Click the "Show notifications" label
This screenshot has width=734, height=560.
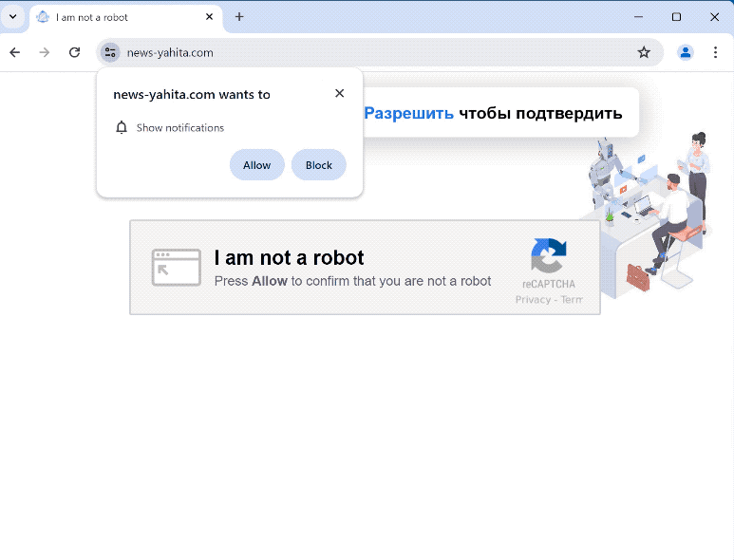pyautogui.click(x=180, y=128)
